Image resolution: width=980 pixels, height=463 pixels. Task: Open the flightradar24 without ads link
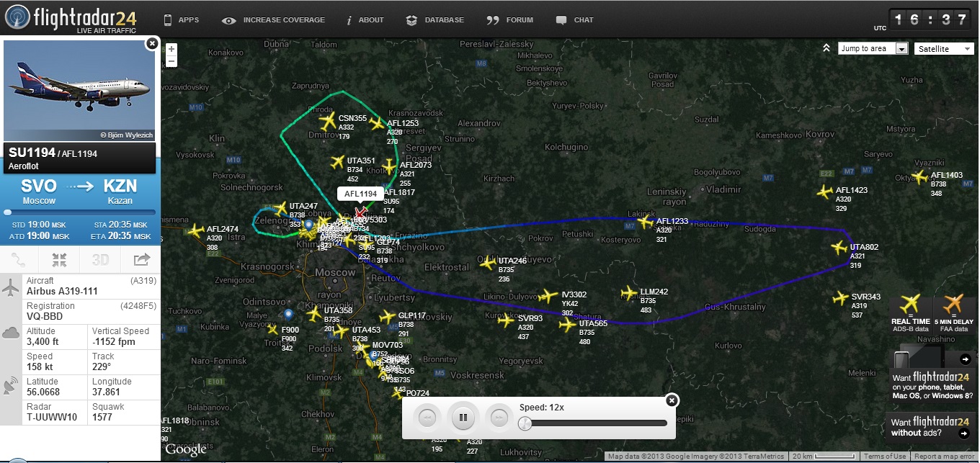931,427
